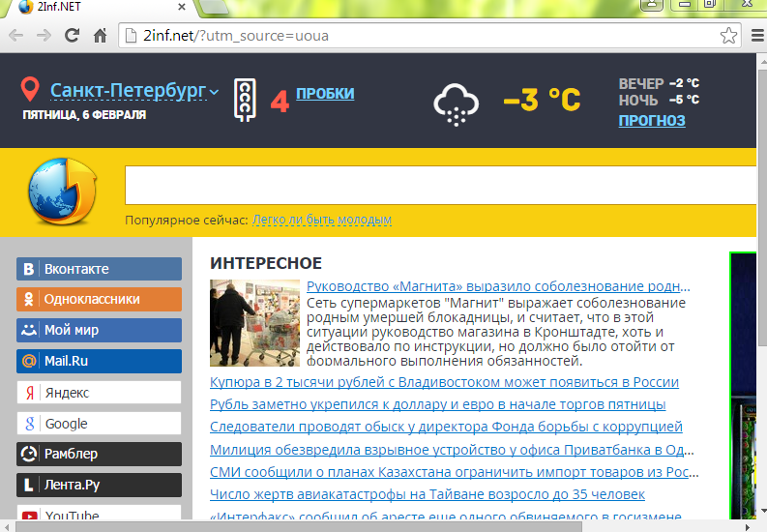Screen dimensions: 767x532
Task: Click the Мой мир people icon
Action: pyautogui.click(x=29, y=330)
